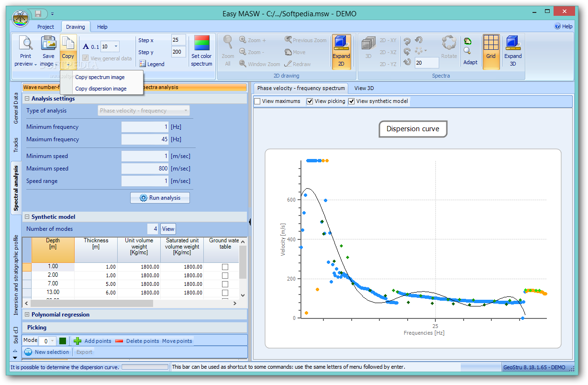Click the quick access save icon
Image resolution: width=588 pixels, height=385 pixels.
click(38, 14)
